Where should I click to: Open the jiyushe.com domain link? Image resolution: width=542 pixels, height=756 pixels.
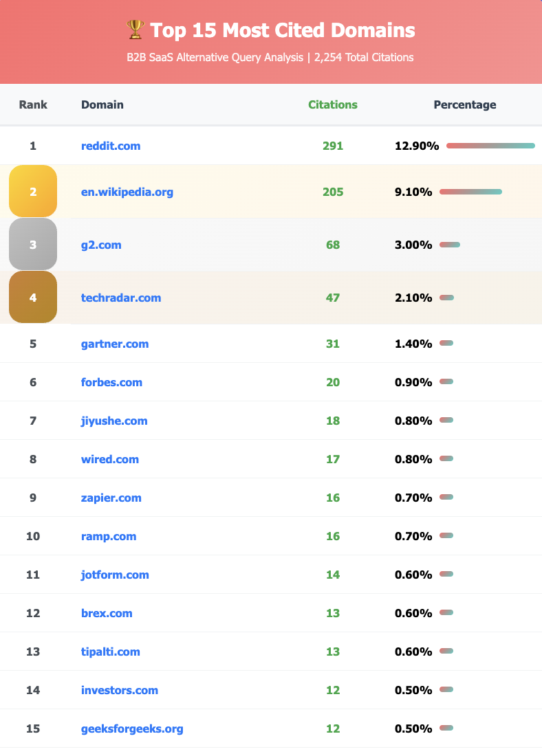114,421
